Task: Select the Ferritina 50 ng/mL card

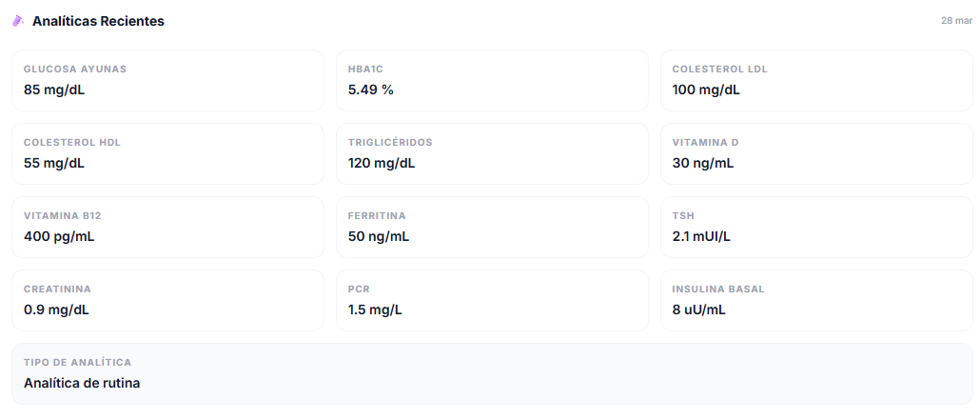Action: pyautogui.click(x=492, y=227)
